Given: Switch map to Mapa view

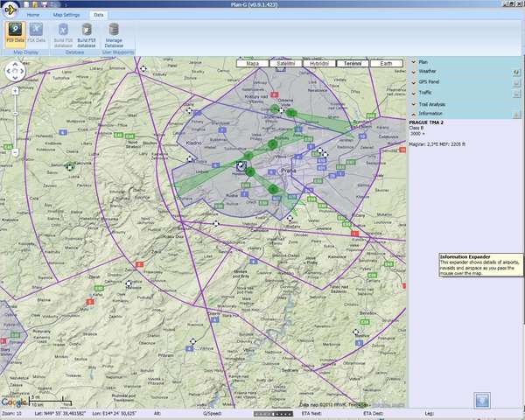Looking at the screenshot, I should click(x=253, y=64).
